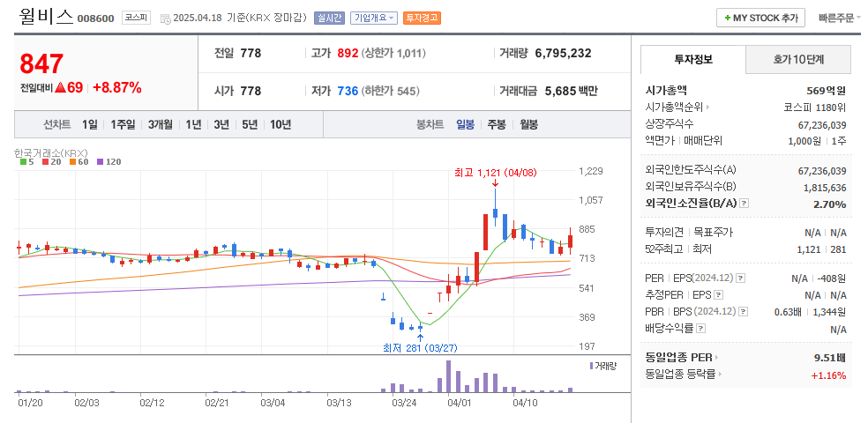Click the 최고 1,121 (04/08) chart marker

496,173
